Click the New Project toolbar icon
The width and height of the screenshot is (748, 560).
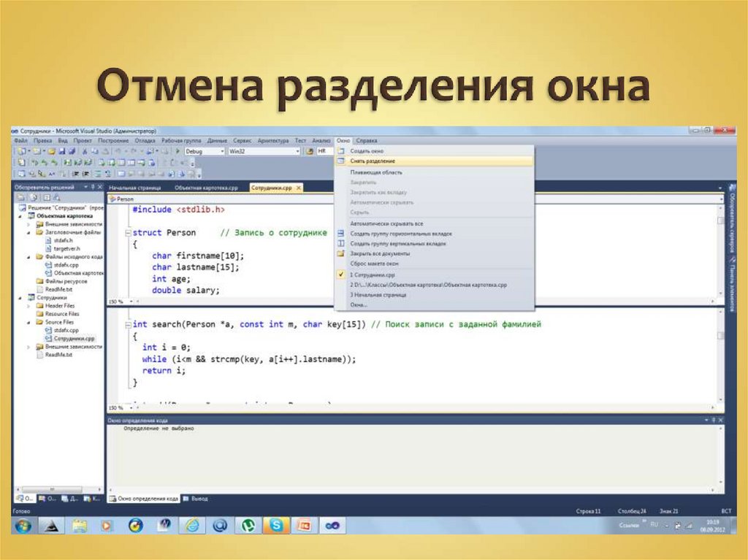22,151
